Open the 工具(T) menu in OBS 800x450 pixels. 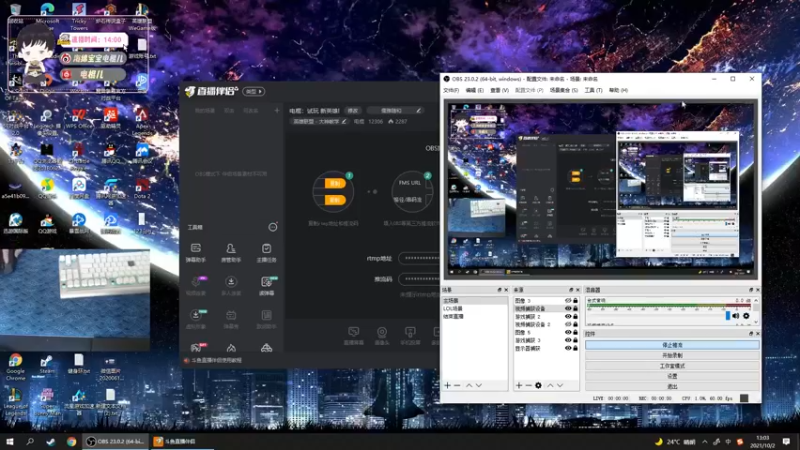coord(593,90)
